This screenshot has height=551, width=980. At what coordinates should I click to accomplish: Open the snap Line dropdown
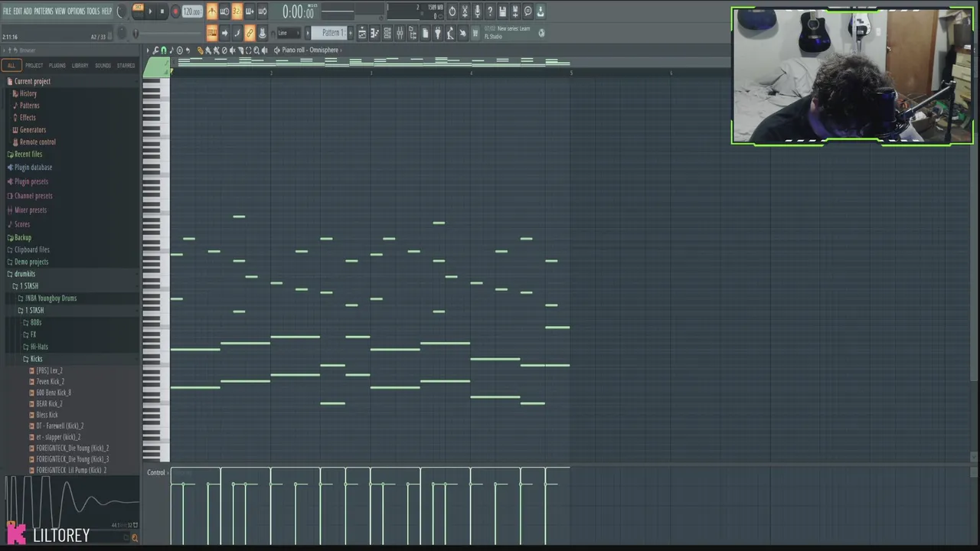point(289,33)
